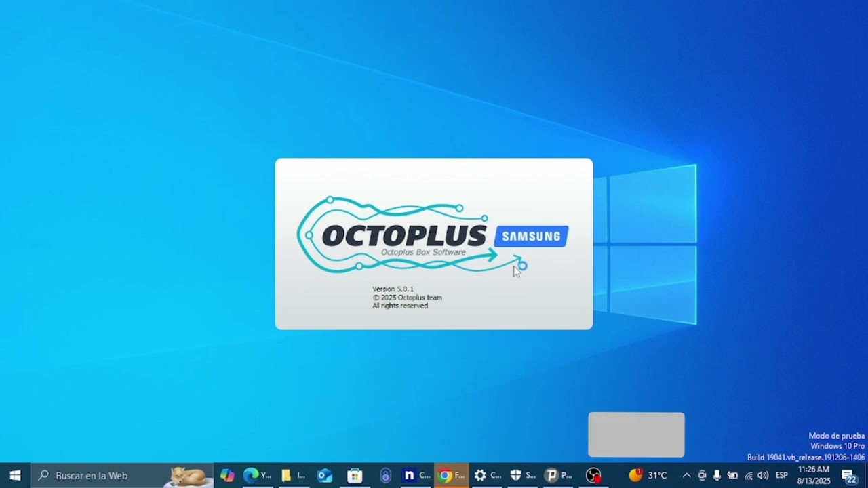Open the notification center with 22 badge

tap(849, 476)
